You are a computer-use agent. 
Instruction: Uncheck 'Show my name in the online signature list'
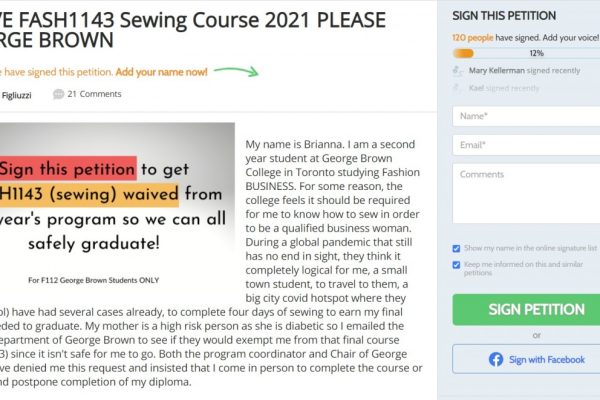(457, 248)
